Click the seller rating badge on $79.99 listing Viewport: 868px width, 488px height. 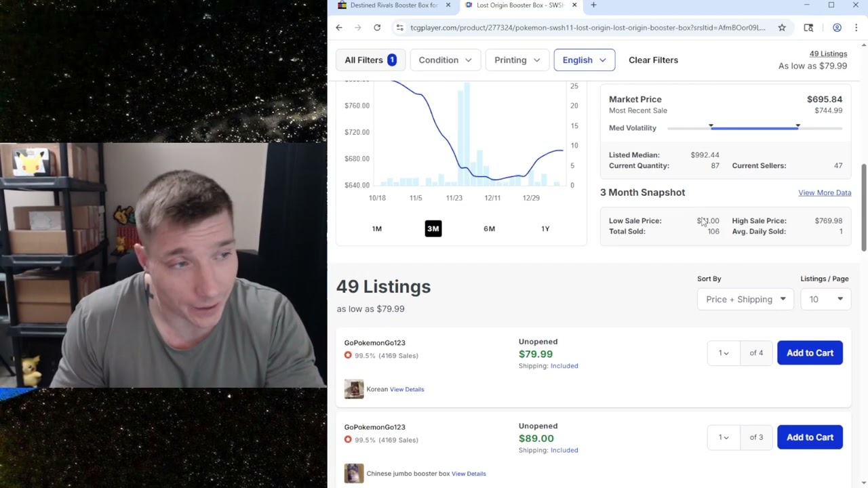(348, 355)
